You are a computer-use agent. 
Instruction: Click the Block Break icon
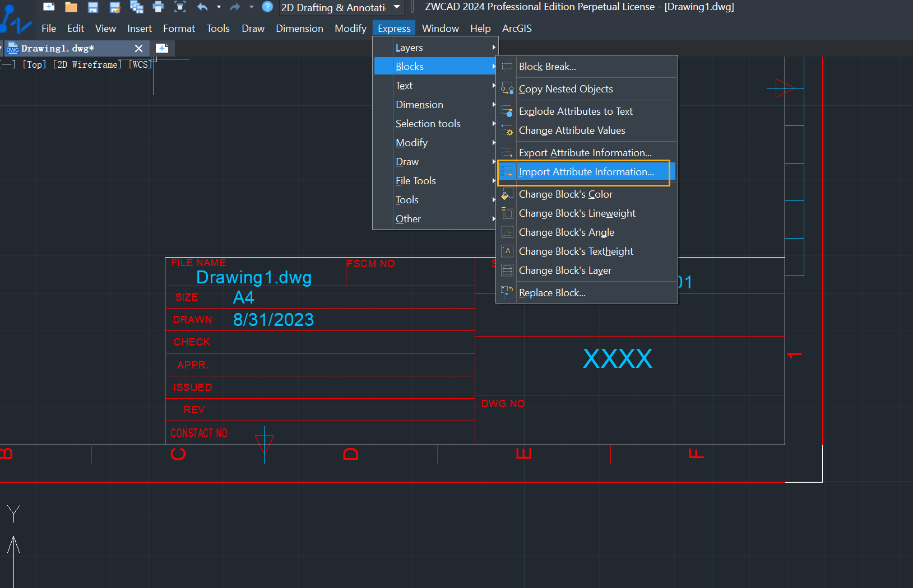tap(507, 67)
